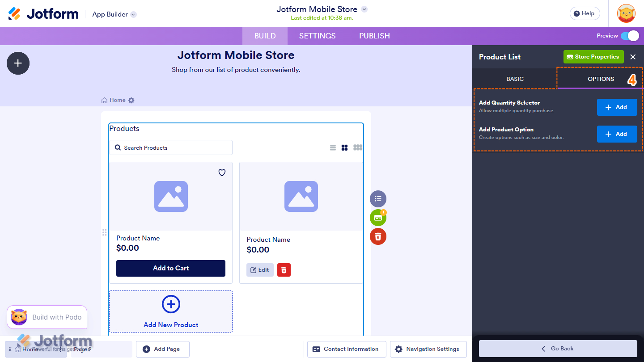This screenshot has height=362, width=644.
Task: Open payment settings via the green card icon
Action: click(378, 218)
